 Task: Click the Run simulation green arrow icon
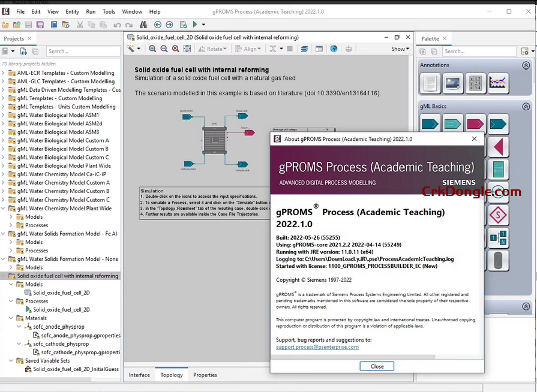pyautogui.click(x=195, y=25)
